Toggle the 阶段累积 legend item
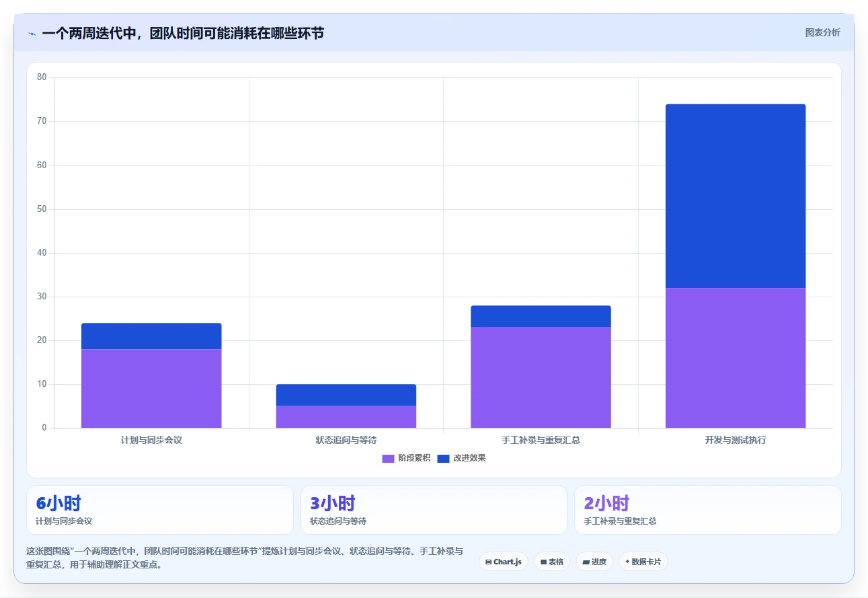Screen dimensions: 868x598 (406, 458)
